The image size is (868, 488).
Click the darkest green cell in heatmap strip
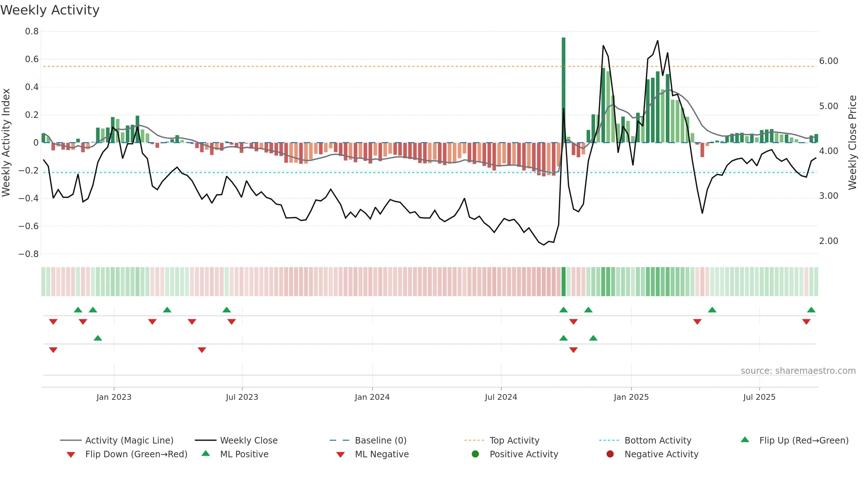[x=563, y=282]
